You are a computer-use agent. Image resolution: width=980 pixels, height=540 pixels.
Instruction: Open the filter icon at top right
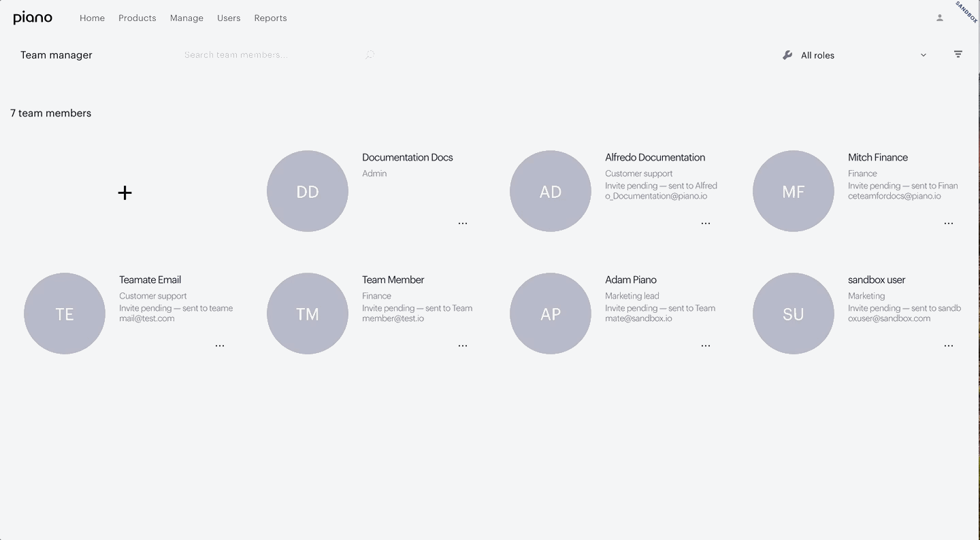click(x=958, y=54)
